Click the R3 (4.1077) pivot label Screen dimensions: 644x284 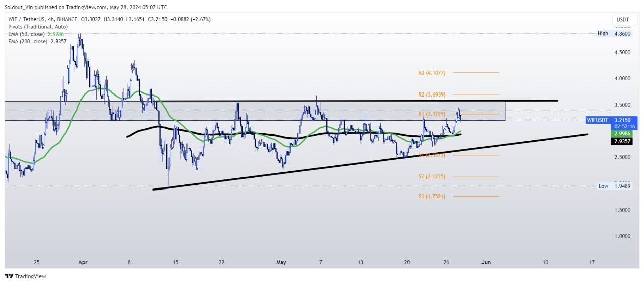coord(432,73)
